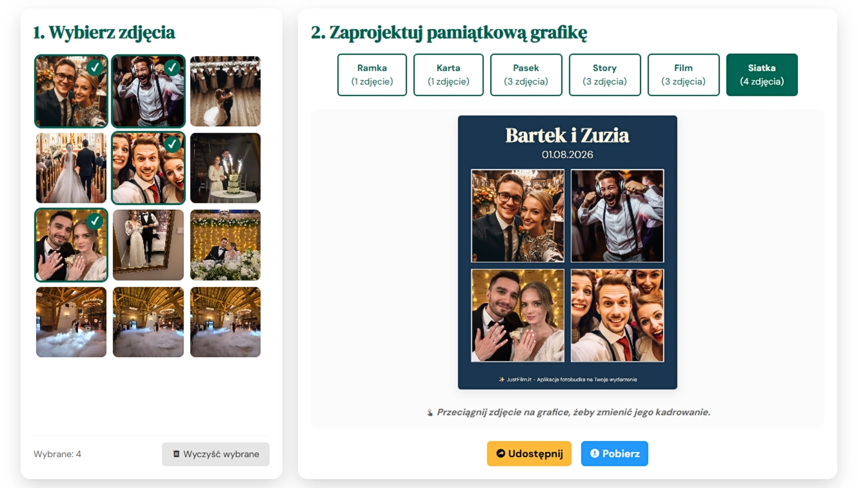This screenshot has height=488, width=868.
Task: Click the checkmark badge on the first selected photo
Action: pos(94,68)
